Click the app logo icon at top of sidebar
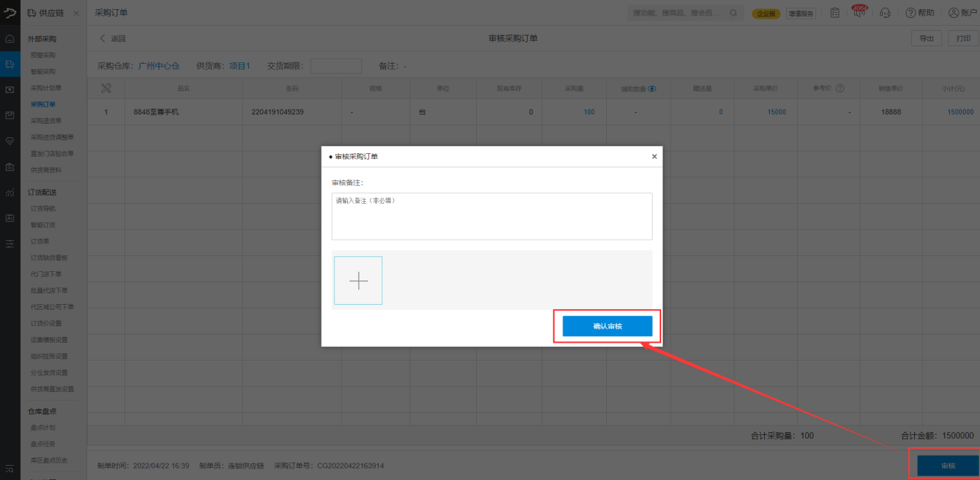Image resolution: width=980 pixels, height=480 pixels. click(x=9, y=13)
